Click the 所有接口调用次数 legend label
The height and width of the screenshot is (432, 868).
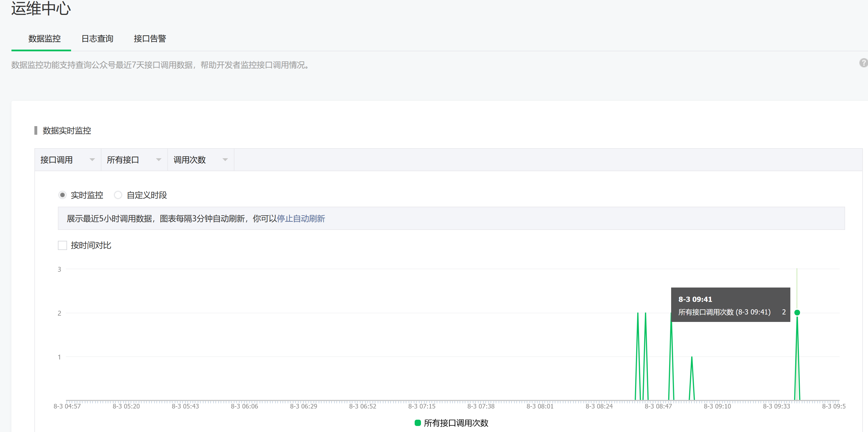point(456,423)
